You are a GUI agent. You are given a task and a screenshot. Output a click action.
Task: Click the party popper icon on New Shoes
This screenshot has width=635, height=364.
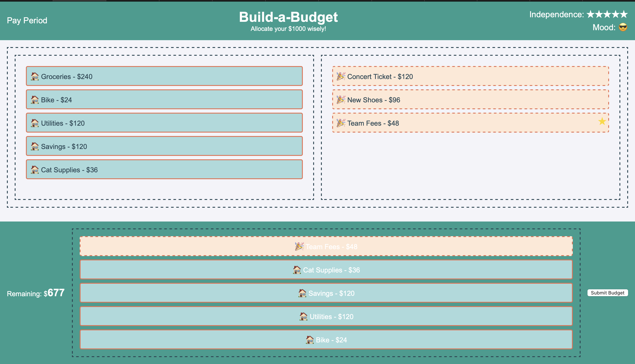click(341, 100)
